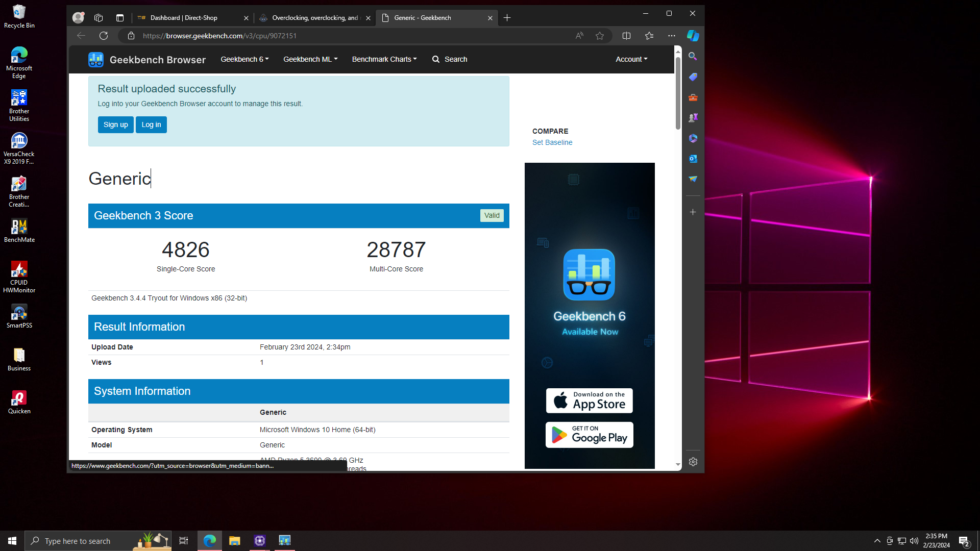Click the sidebar customize plus icon
The height and width of the screenshot is (551, 980).
coord(693,212)
